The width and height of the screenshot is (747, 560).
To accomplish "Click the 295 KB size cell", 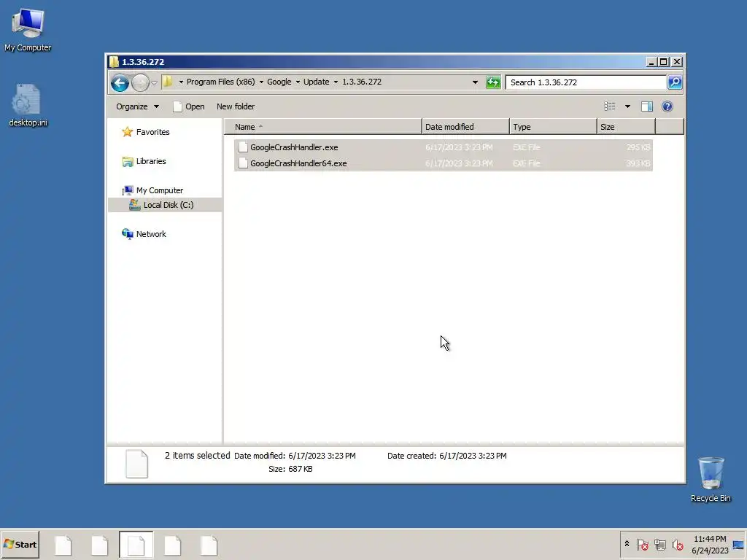I will tap(638, 147).
